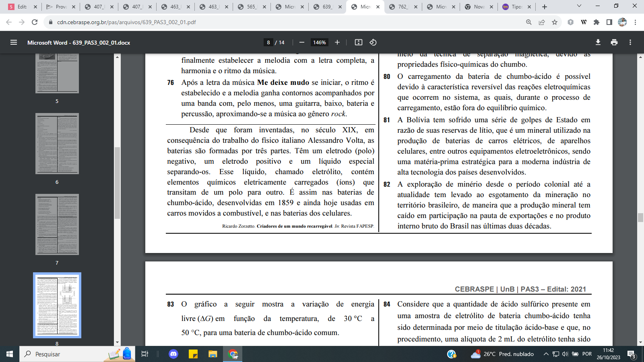Select page 6 thumbnail
The height and width of the screenshot is (362, 644).
[57, 144]
